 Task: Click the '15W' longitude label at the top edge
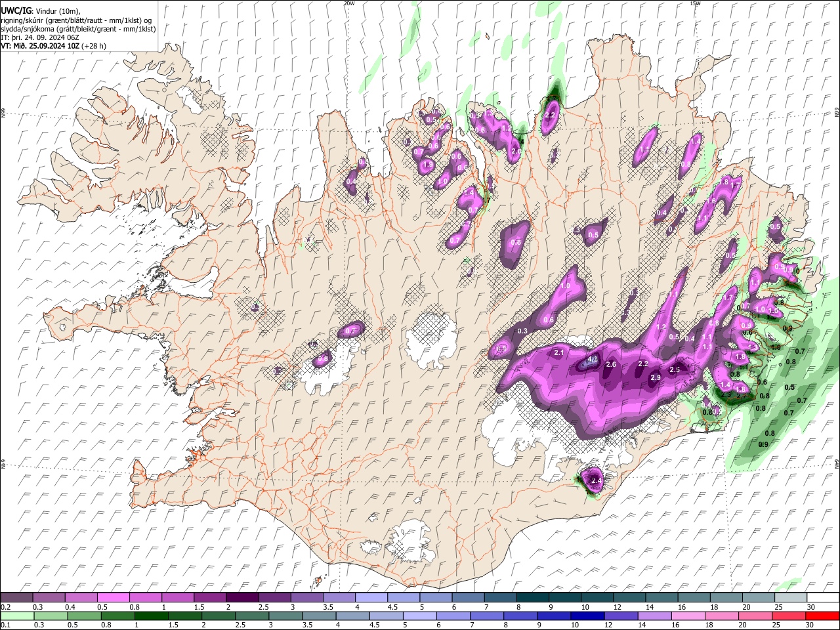click(695, 3)
